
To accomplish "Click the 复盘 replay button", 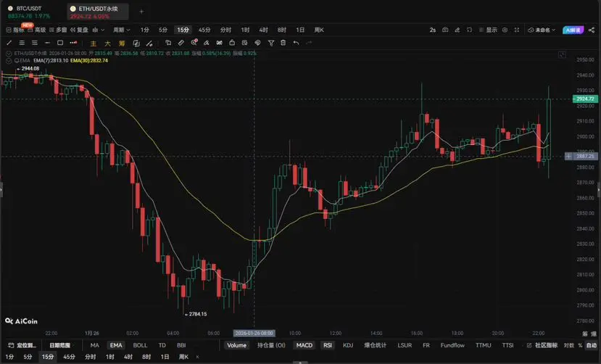I will click(x=79, y=30).
